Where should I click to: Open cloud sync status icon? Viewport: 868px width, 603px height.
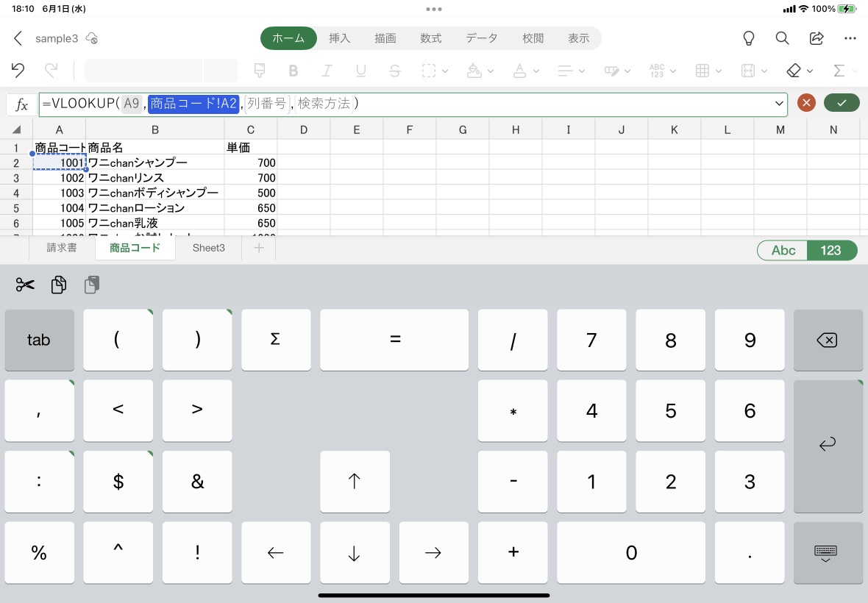[x=92, y=38]
